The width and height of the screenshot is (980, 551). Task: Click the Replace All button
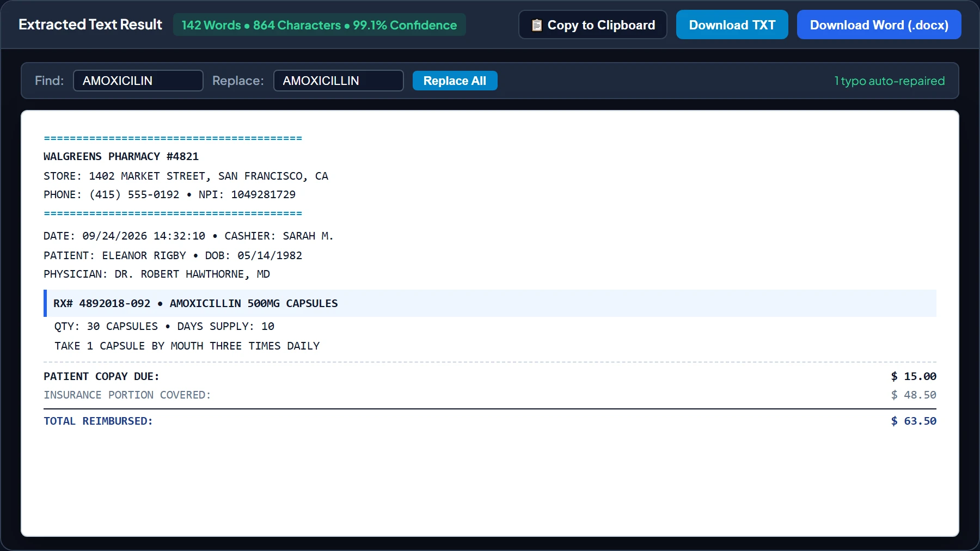(x=455, y=81)
